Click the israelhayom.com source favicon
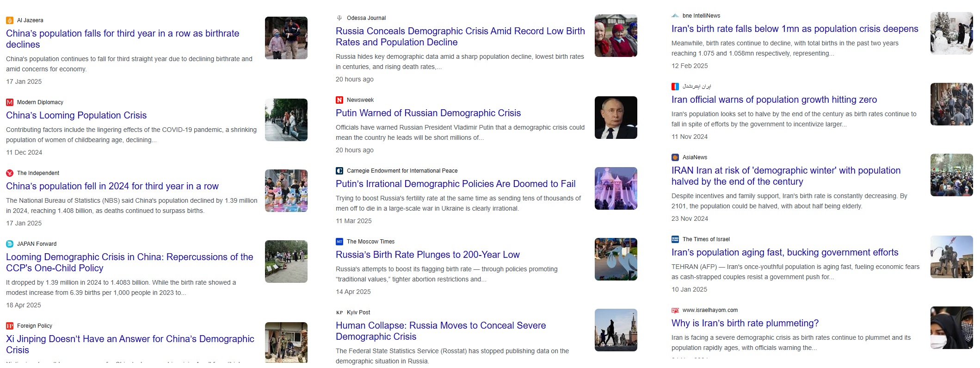This screenshot has height=368, width=980. click(675, 310)
